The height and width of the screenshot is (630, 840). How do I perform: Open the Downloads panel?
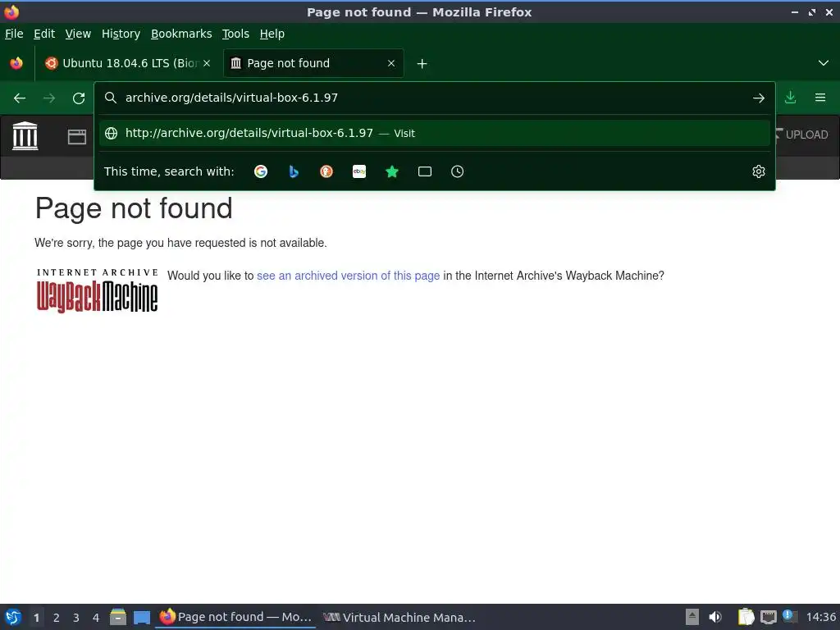(790, 98)
